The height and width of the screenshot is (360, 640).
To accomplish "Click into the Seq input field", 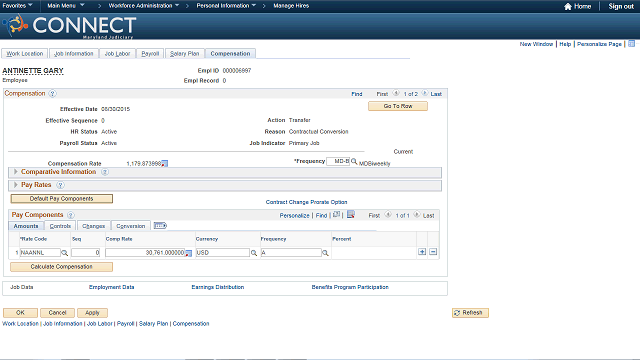I will pyautogui.click(x=86, y=253).
